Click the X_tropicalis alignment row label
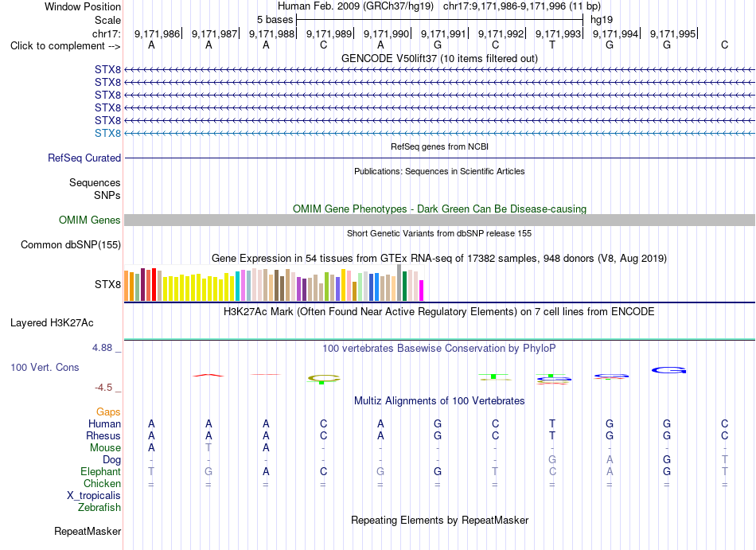 pos(94,496)
